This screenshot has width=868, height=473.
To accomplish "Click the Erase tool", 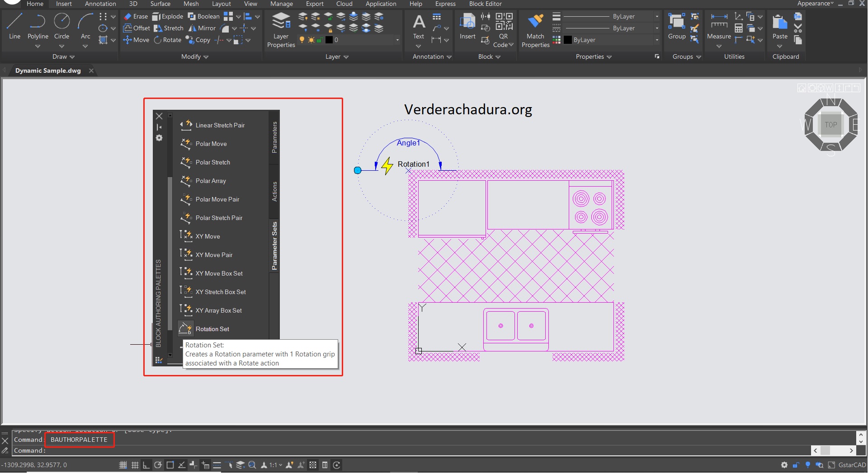I will click(x=136, y=16).
